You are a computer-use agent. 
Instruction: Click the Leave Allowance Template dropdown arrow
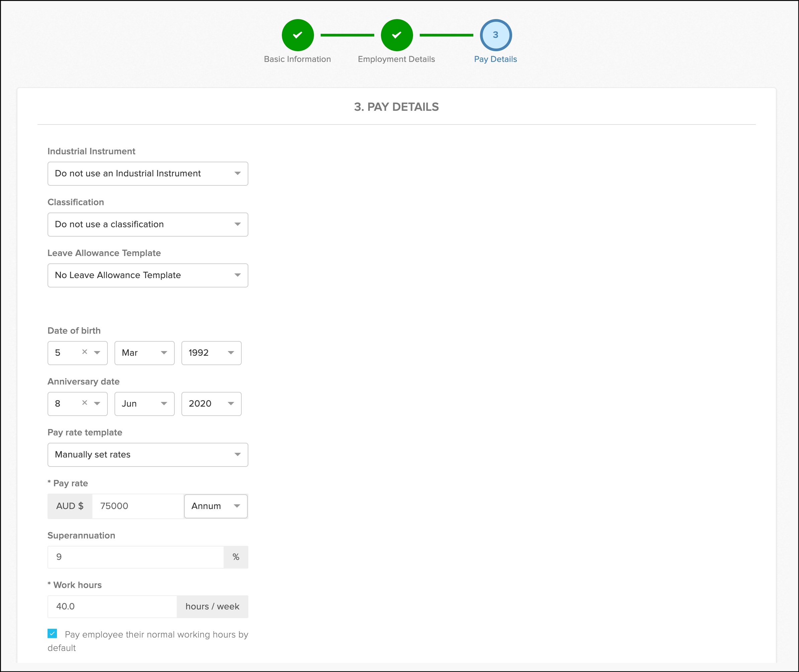point(237,275)
